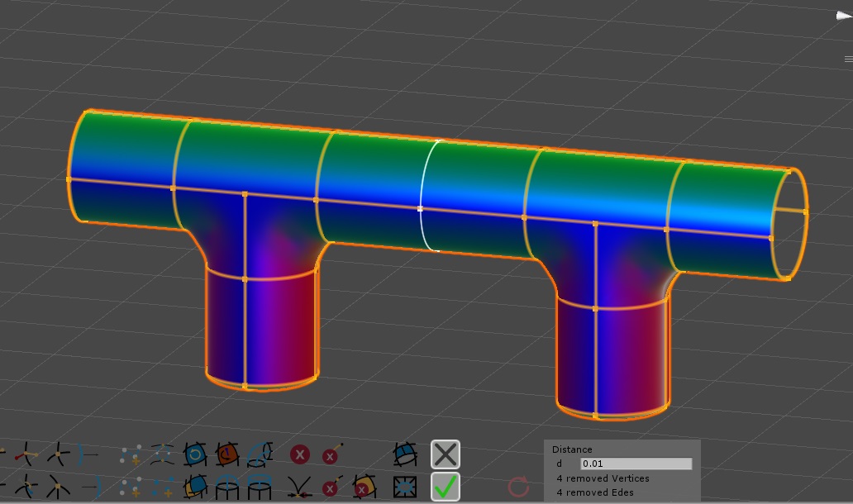Cancel the operation with the X button
This screenshot has width=853, height=504.
(445, 454)
